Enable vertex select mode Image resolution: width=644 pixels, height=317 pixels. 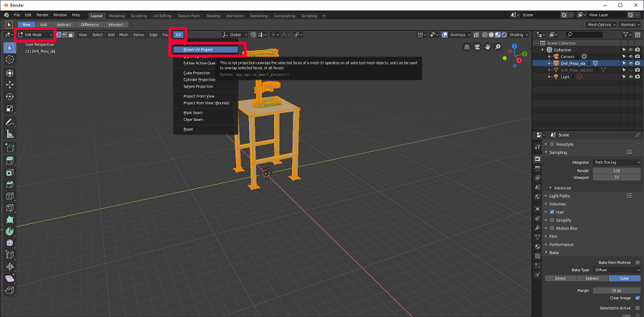point(59,35)
